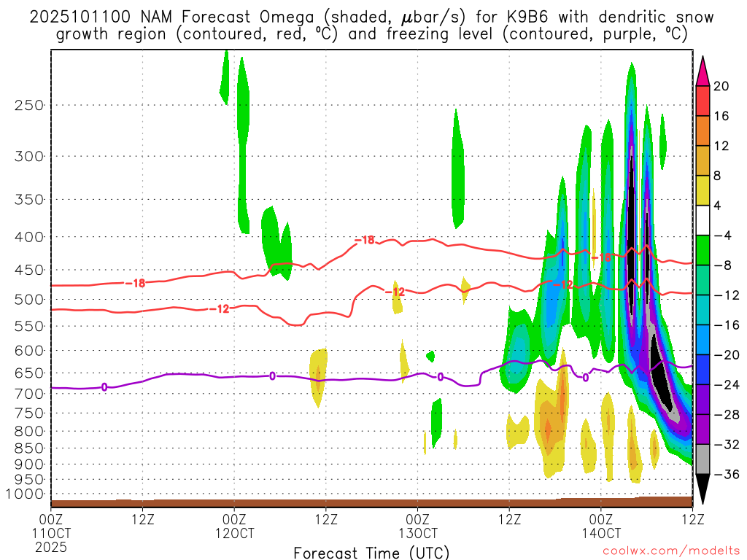Click the 450 pressure axis label

(29, 270)
